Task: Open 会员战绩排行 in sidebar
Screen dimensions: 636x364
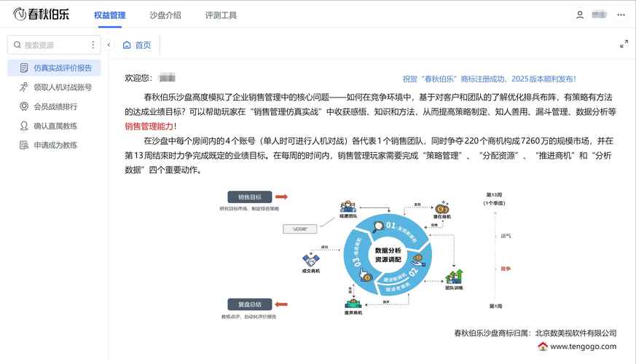Action: pyautogui.click(x=54, y=106)
